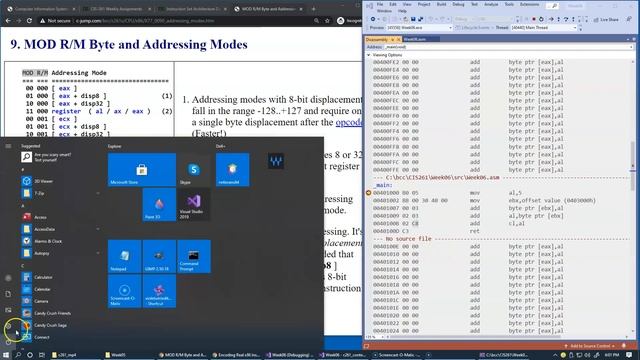
Task: Bookmark page with star icon in Chrome
Action: pyautogui.click(x=327, y=20)
